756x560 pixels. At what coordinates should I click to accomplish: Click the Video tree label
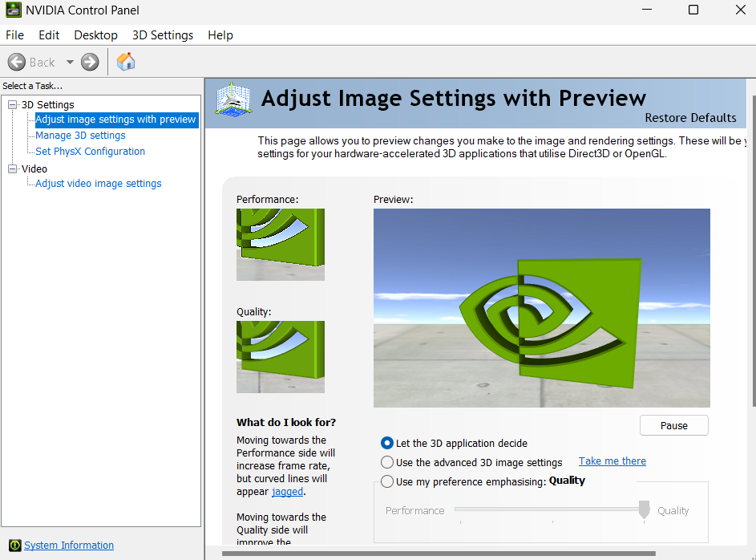(34, 168)
